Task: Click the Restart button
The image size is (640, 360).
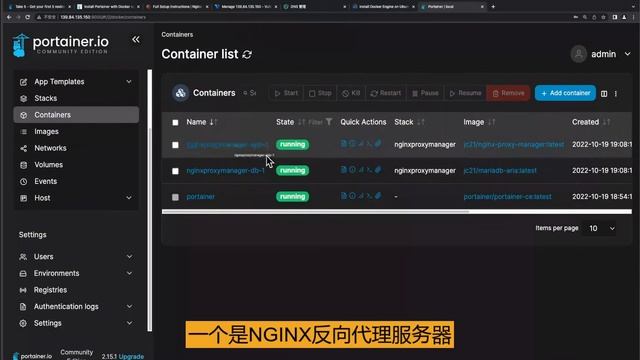Action: click(386, 93)
